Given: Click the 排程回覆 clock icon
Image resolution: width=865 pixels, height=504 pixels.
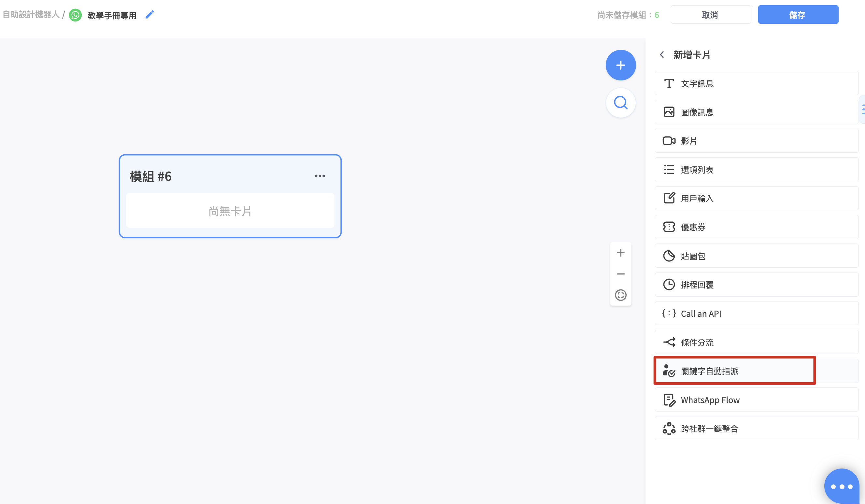Looking at the screenshot, I should [x=669, y=285].
